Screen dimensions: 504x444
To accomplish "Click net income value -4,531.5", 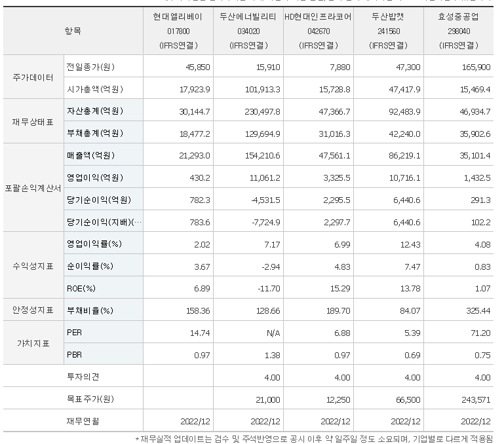I will (265, 200).
